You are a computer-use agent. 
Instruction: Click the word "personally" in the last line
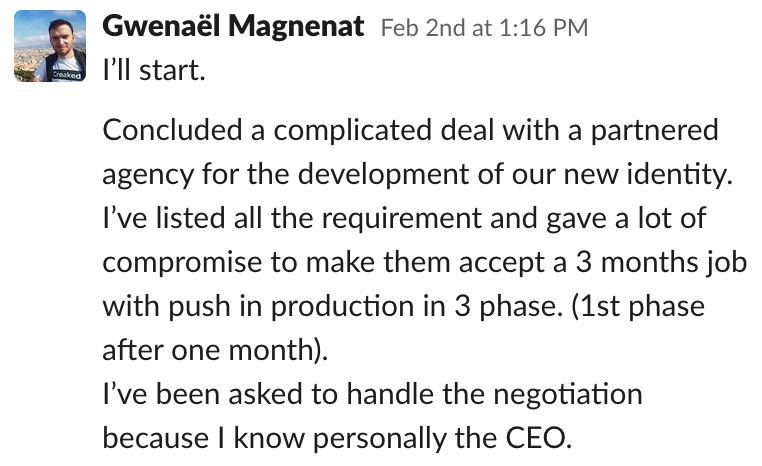point(380,439)
